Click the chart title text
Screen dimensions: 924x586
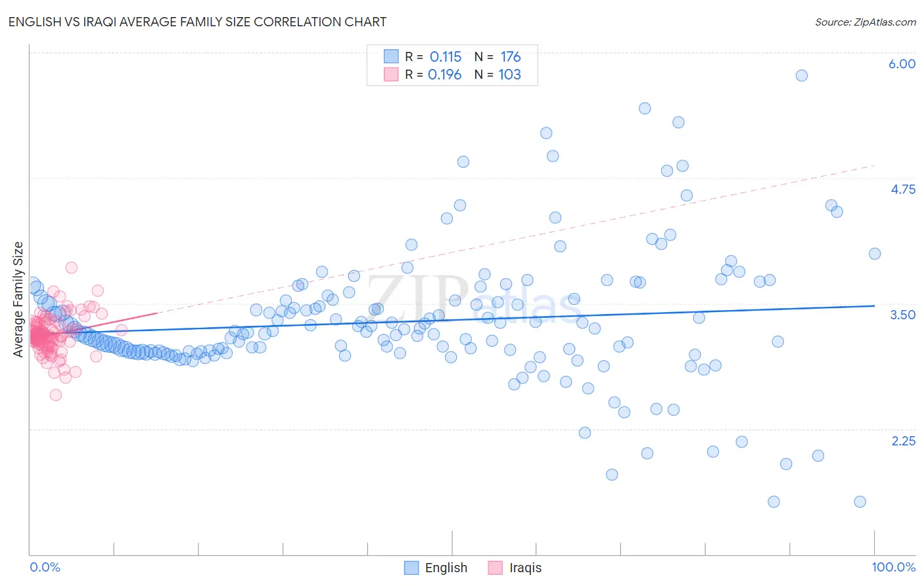[197, 22]
